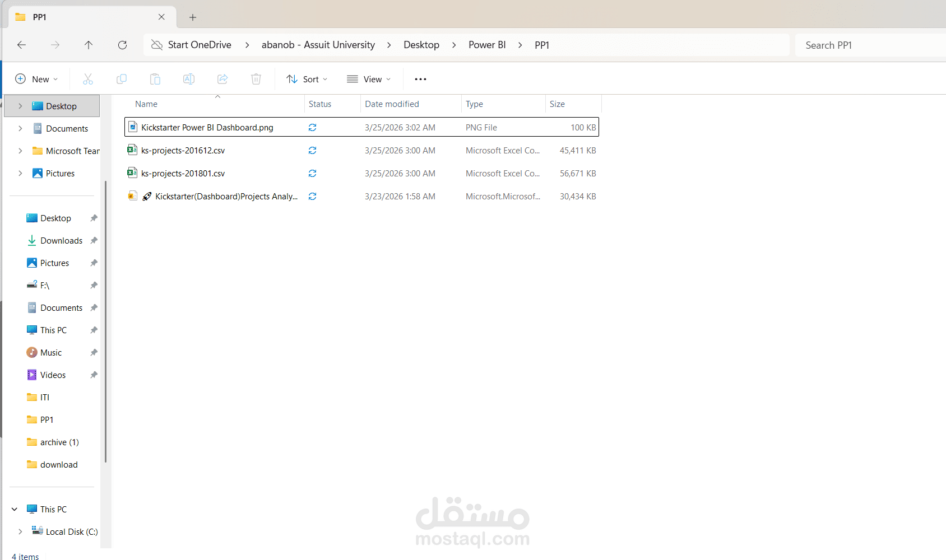946x560 pixels.
Task: Select the PP1 folder in sidebar
Action: coord(40,420)
